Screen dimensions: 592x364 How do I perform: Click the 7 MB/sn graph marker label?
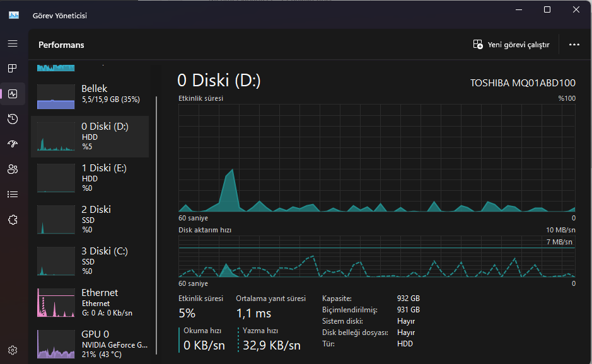[x=559, y=242]
